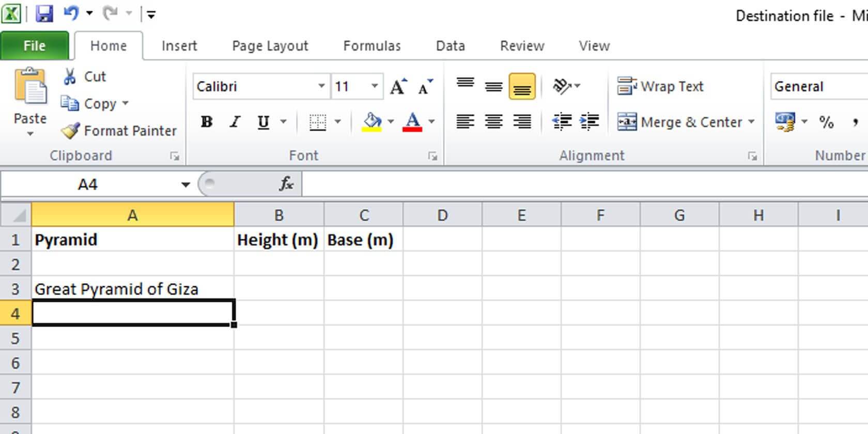Toggle Center text alignment
The image size is (868, 434).
(x=494, y=121)
